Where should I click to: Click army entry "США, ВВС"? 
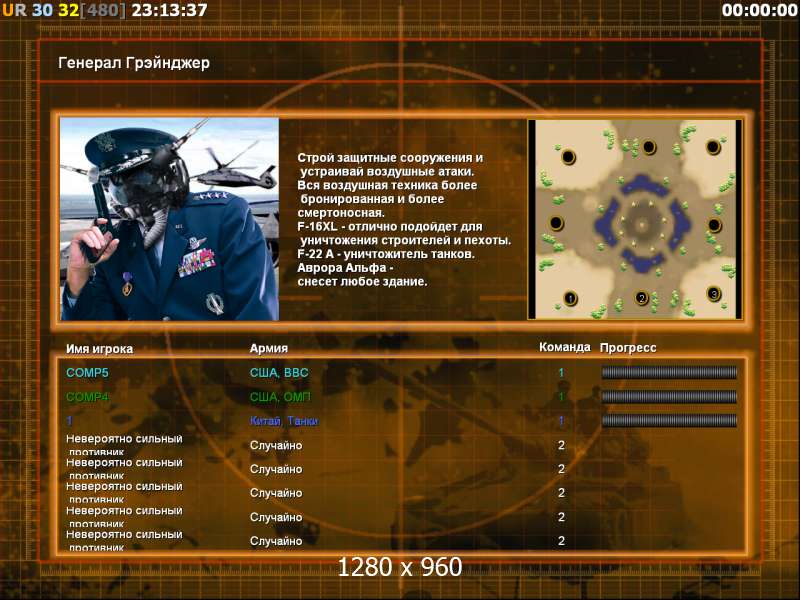(x=279, y=373)
